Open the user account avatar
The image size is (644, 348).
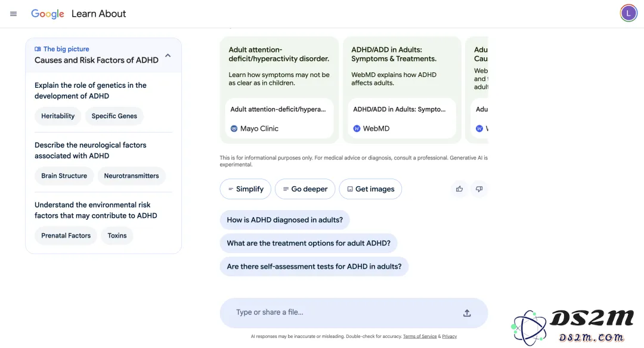point(628,14)
